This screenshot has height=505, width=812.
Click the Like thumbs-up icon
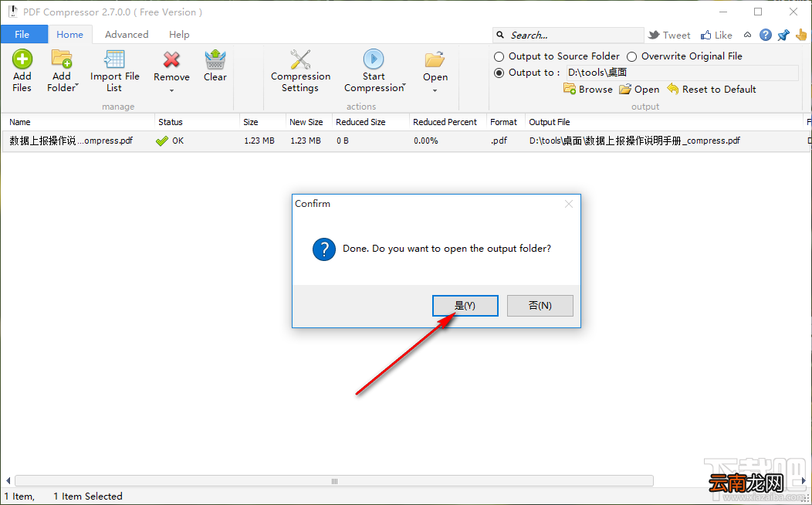(705, 35)
